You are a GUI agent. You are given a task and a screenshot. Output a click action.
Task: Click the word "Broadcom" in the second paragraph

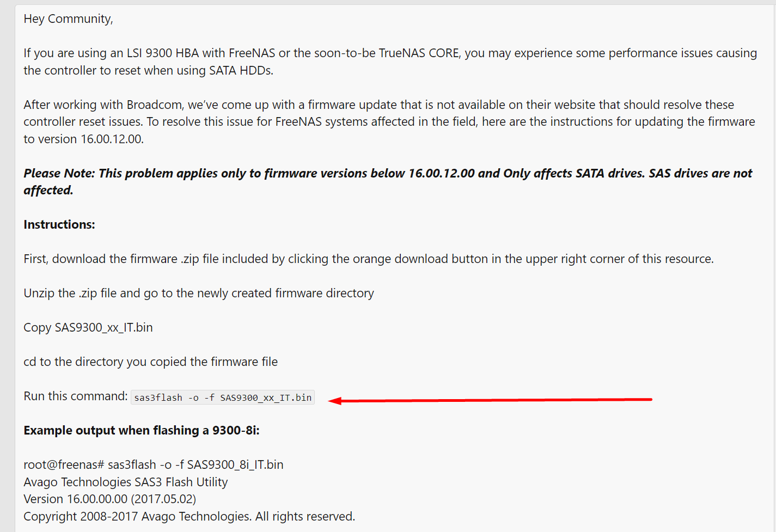155,105
